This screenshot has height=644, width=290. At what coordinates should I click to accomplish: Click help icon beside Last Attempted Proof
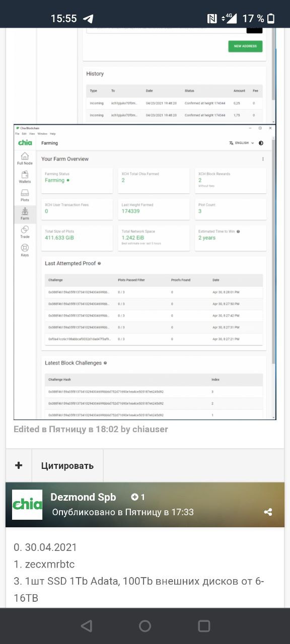click(x=99, y=263)
